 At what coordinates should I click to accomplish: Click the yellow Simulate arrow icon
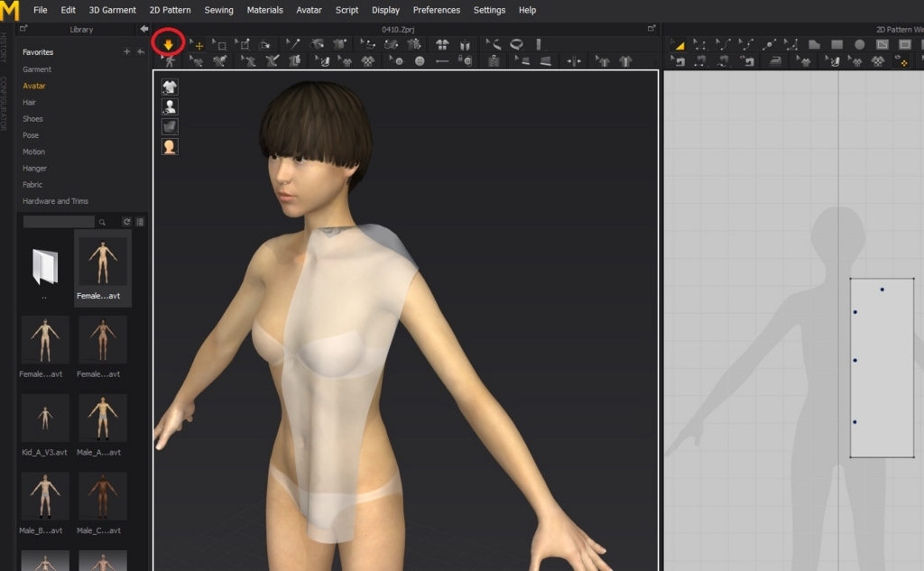pos(169,44)
